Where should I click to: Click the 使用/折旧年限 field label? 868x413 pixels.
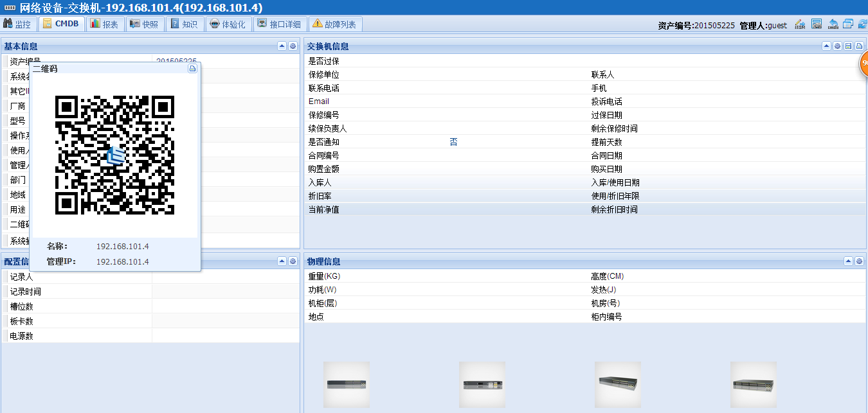pyautogui.click(x=615, y=196)
